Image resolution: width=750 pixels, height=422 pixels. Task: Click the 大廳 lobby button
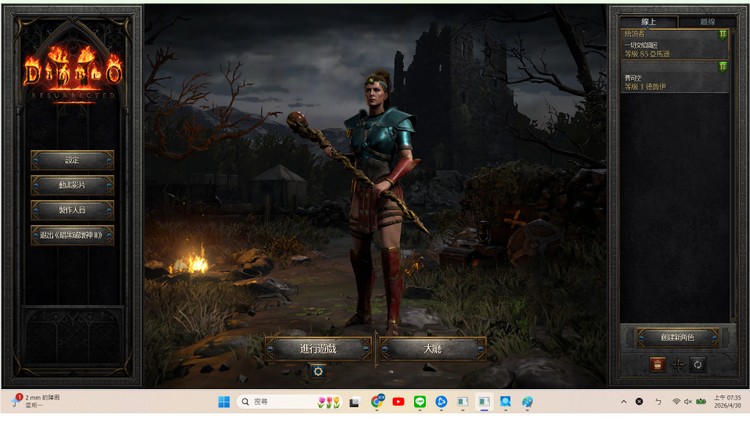click(432, 349)
